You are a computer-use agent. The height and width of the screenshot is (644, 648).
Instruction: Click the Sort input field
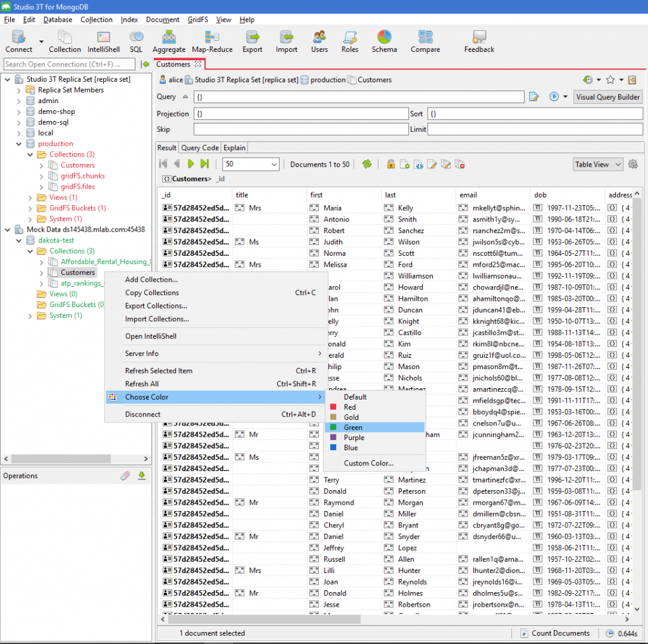(535, 114)
